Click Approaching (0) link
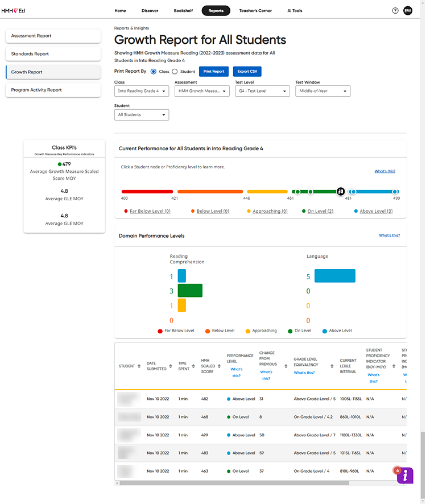 coord(270,211)
